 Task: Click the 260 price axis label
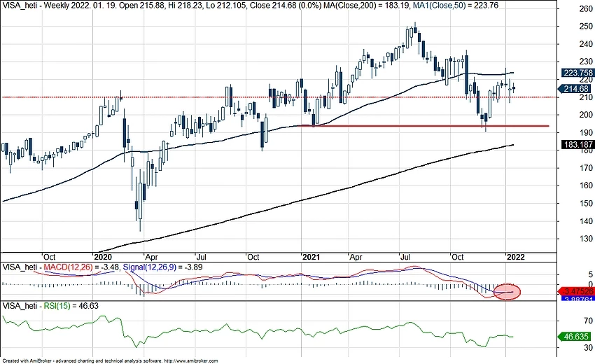(586, 8)
